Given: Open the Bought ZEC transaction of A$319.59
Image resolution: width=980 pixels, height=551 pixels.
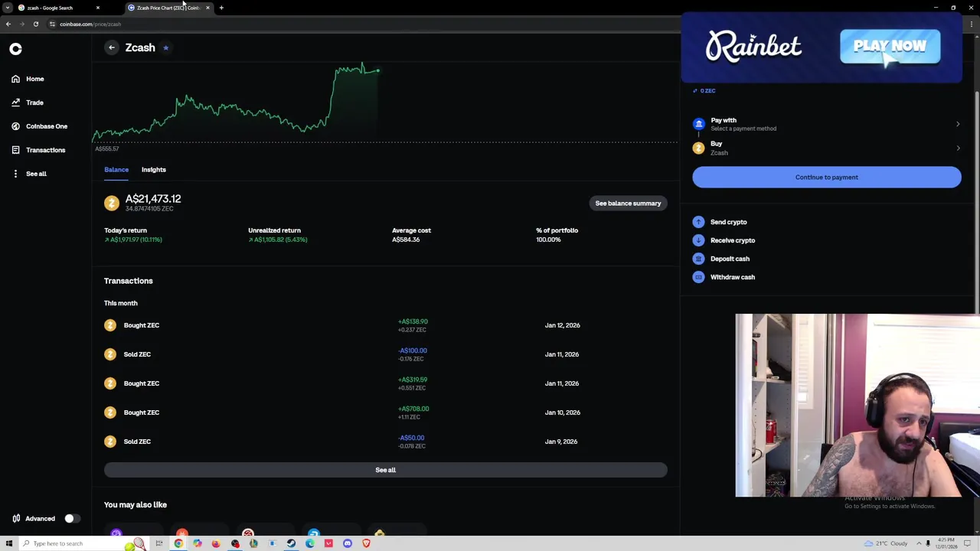Looking at the screenshot, I should 385,383.
